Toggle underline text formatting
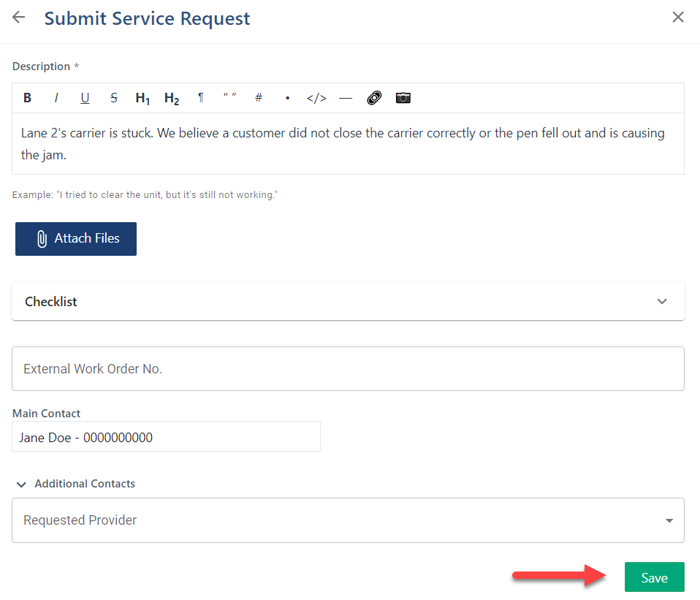The image size is (700, 600). [x=85, y=98]
